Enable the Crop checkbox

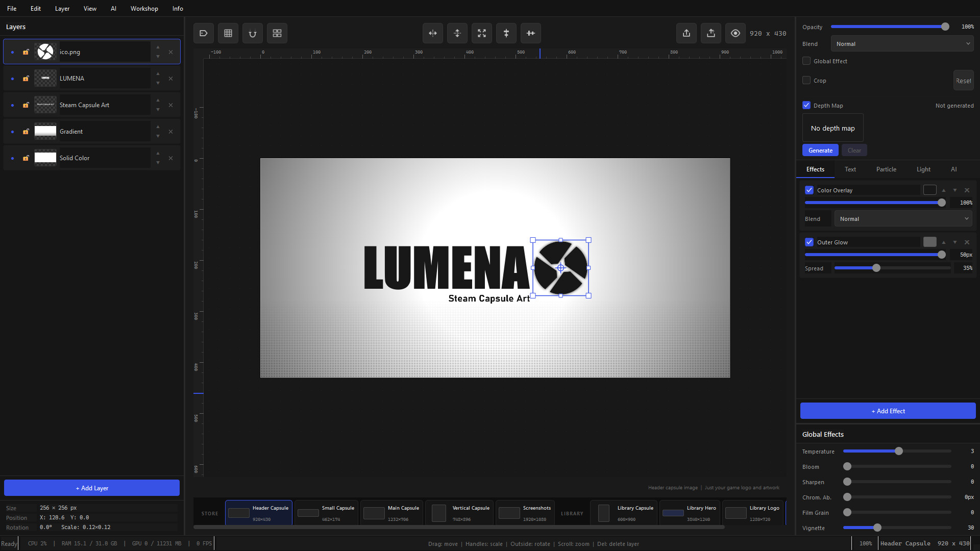coord(806,80)
